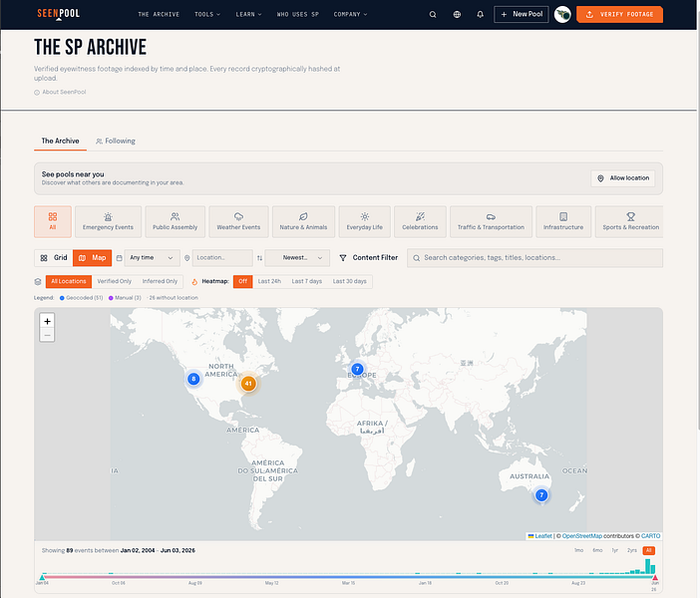Screen dimensions: 700x598
Task: Click the Allow location button
Action: coord(623,178)
